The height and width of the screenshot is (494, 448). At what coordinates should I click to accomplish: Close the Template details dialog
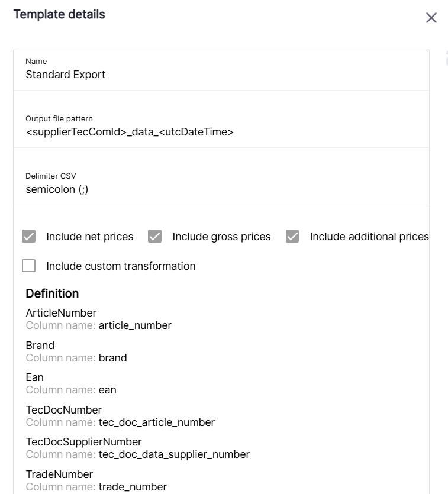pyautogui.click(x=431, y=18)
